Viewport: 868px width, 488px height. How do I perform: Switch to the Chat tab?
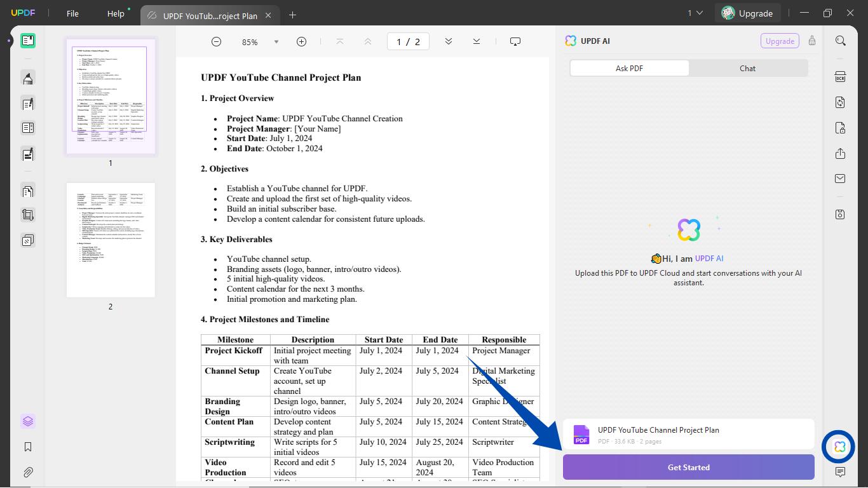click(x=747, y=68)
